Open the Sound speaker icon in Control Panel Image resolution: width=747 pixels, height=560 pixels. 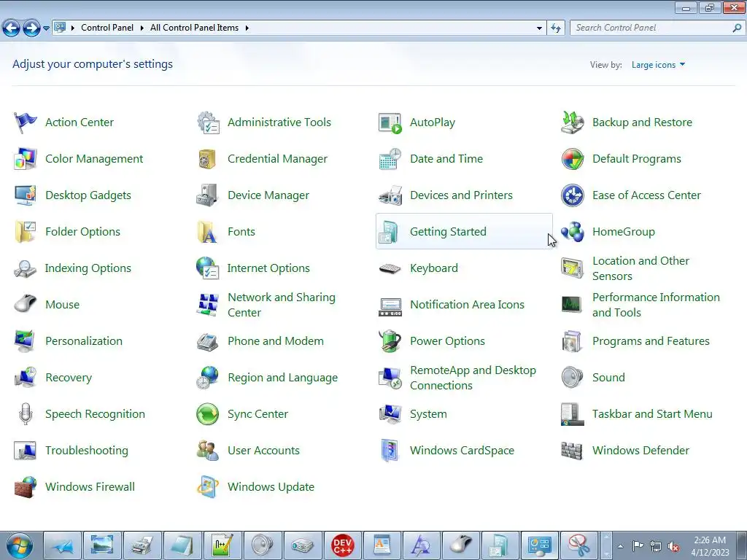pos(572,378)
